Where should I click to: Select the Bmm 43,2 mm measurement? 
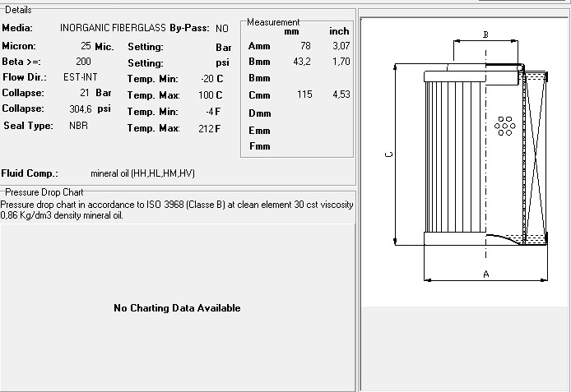coord(302,62)
